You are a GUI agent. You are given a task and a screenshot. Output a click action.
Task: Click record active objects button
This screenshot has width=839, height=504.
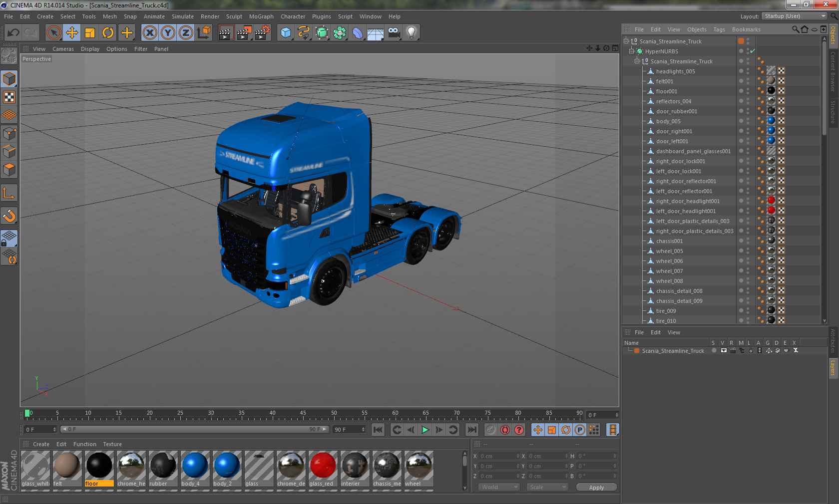pyautogui.click(x=491, y=430)
